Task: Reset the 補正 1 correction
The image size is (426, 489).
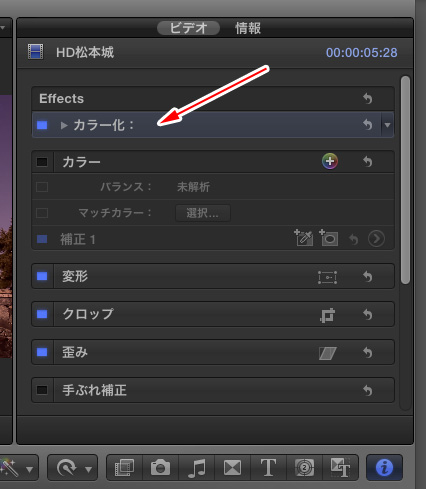Action: [x=353, y=239]
